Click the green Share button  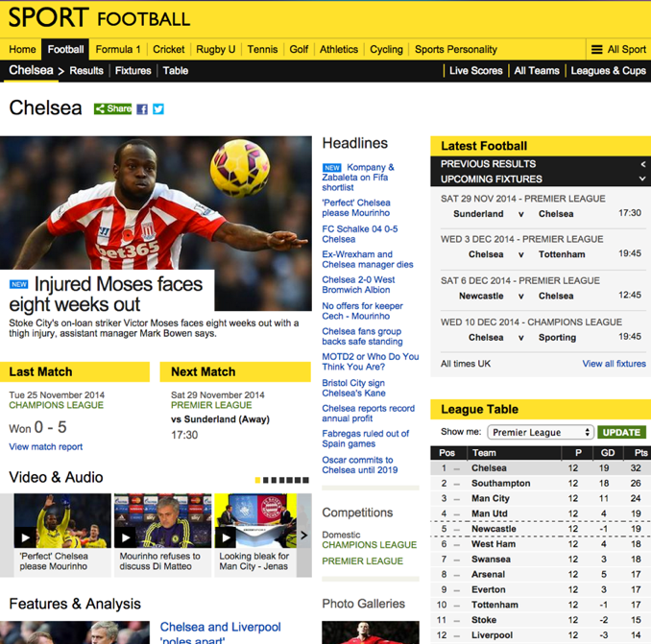point(113,108)
